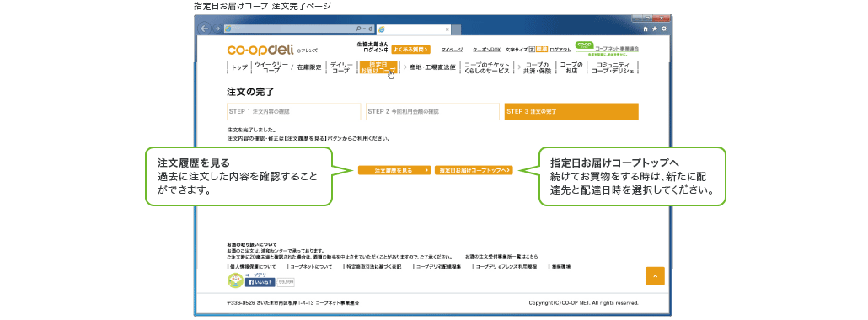Viewport: 868px width, 320px height.
Task: Click the browser forward arrow button
Action: (x=217, y=29)
